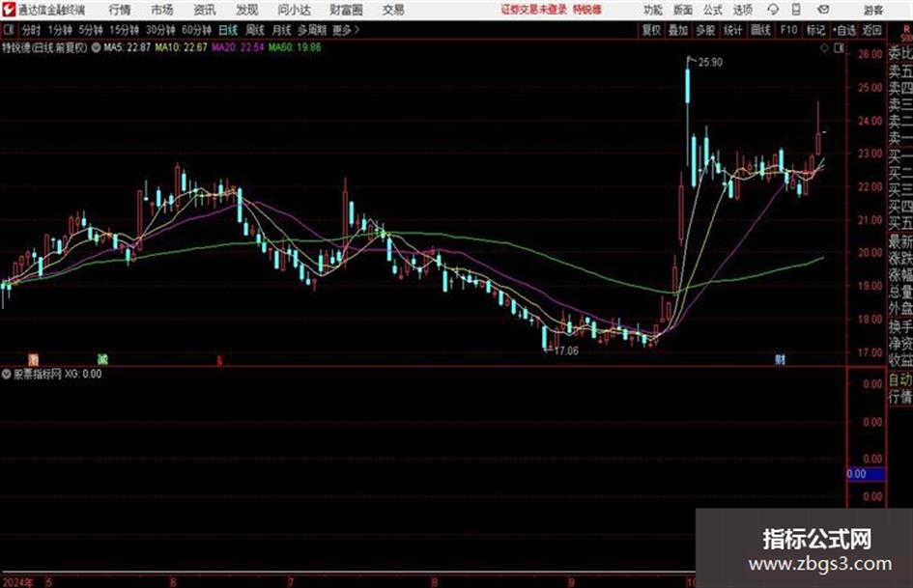Click the Tongdaxin red logo icon
The width and height of the screenshot is (913, 588).
pyautogui.click(x=9, y=10)
